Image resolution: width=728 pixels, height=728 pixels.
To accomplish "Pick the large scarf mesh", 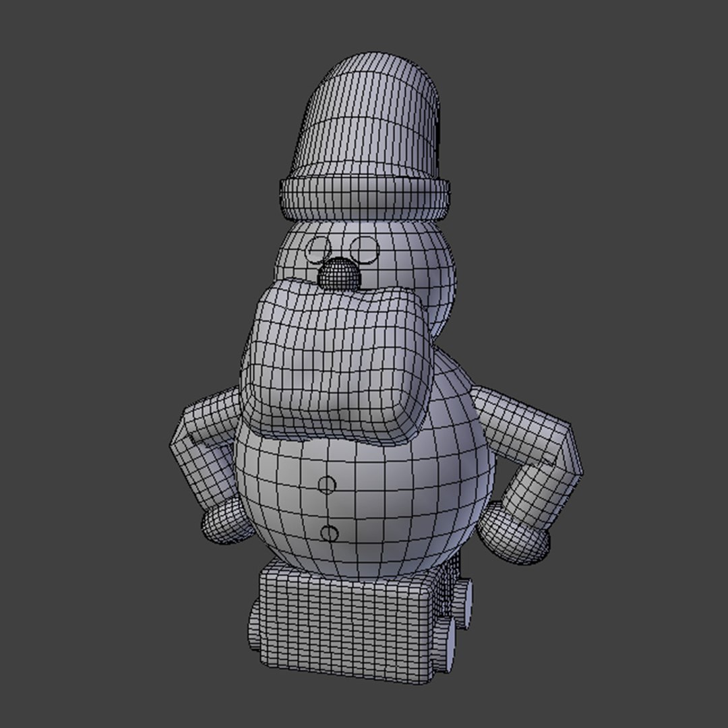I will click(x=338, y=363).
